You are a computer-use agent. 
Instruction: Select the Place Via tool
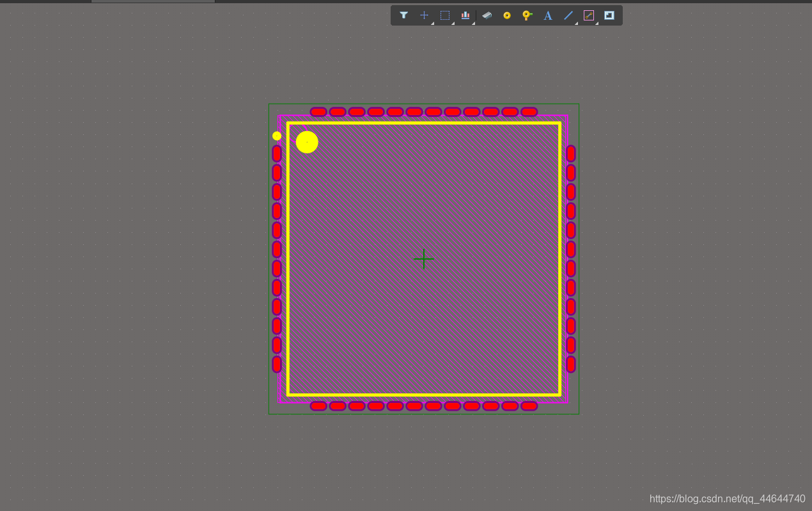(527, 15)
